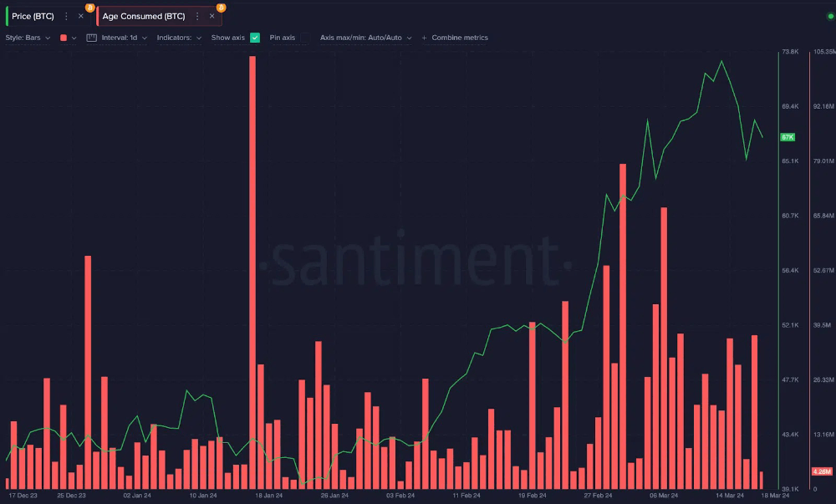
Task: Remove the Price (BTC) metric
Action: 80,17
